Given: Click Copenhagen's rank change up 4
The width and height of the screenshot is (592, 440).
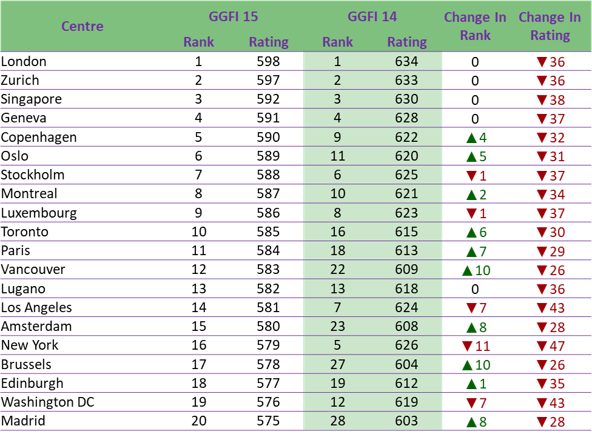Looking at the screenshot, I should 476,137.
